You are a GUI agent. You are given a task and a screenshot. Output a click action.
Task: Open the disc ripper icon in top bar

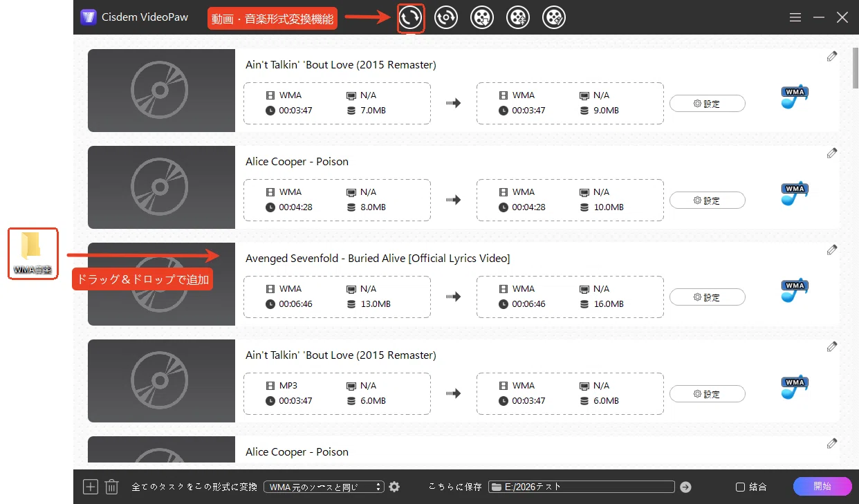446,18
